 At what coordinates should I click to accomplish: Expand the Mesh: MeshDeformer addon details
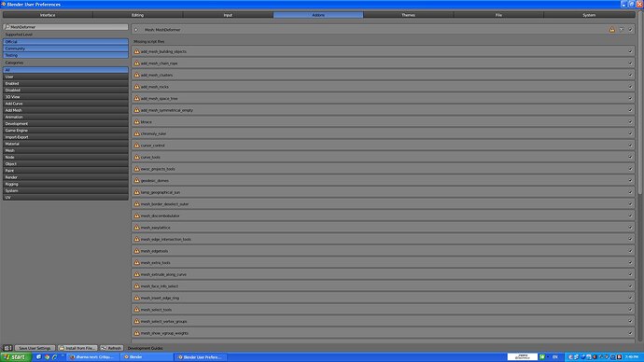point(136,30)
